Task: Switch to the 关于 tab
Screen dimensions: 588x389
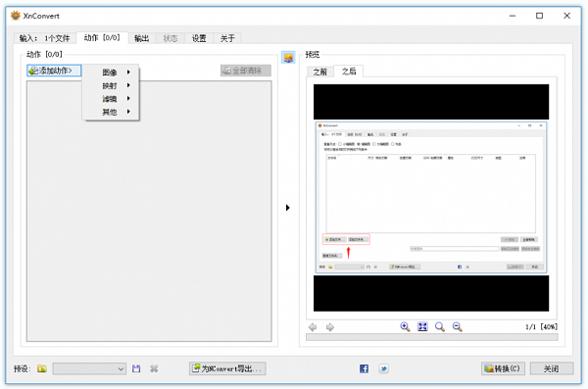Action: coord(227,38)
